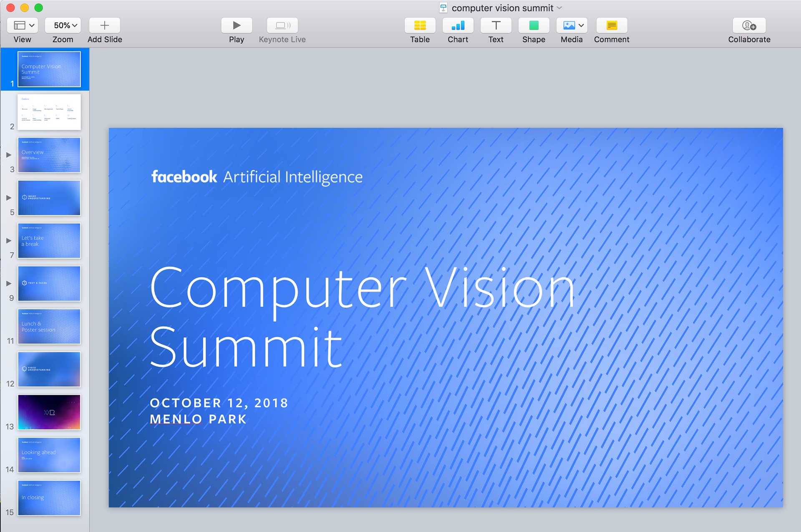801x532 pixels.
Task: Insert a shape with Shape icon
Action: 534,25
